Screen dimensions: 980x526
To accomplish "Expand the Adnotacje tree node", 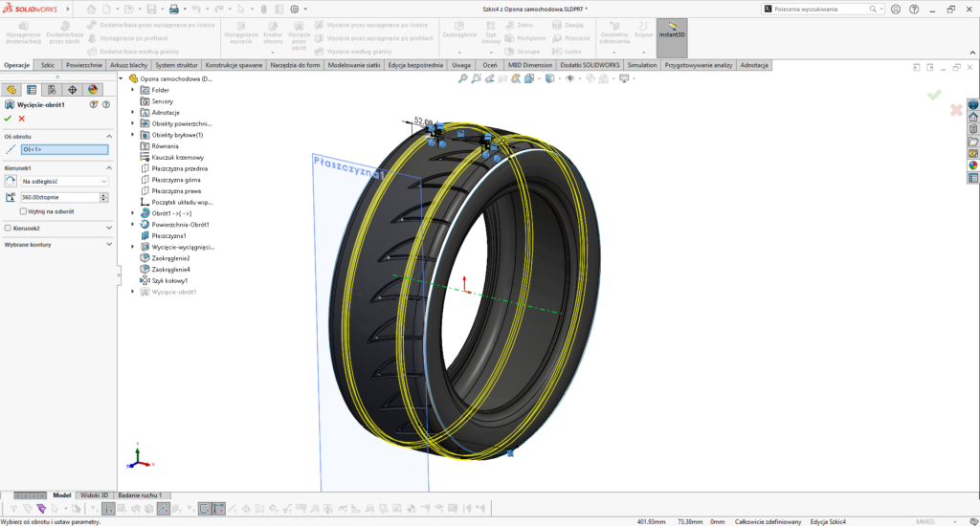I will coord(132,113).
